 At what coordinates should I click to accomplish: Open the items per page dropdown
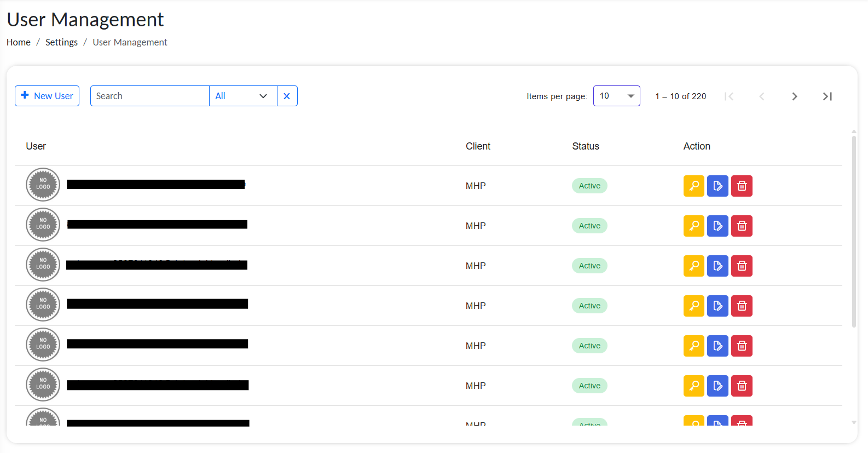click(x=616, y=96)
